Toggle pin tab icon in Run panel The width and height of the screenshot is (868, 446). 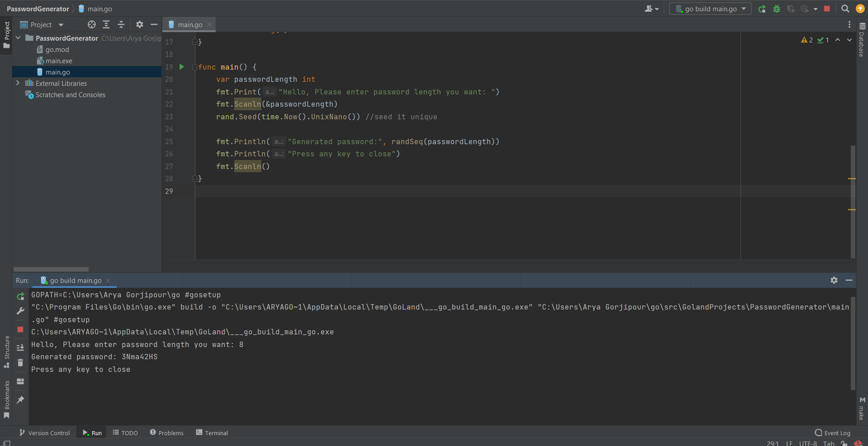coord(20,400)
